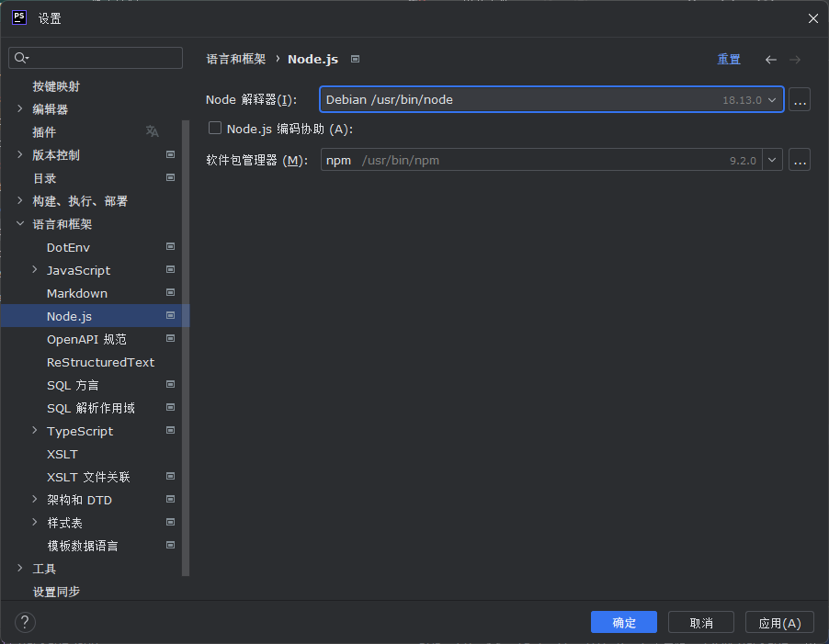Screen dimensions: 829x644
Task: Click project-level icon beside 样式表
Action: click(170, 523)
